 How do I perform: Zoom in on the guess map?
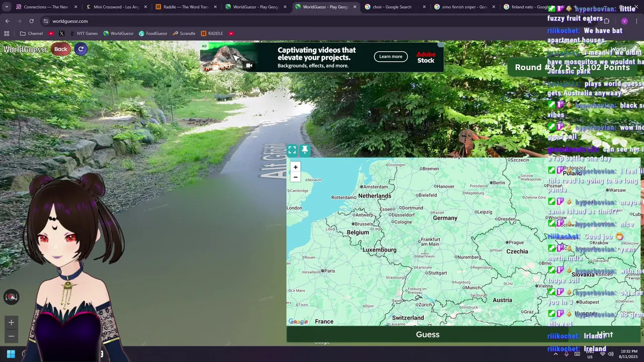(x=295, y=167)
